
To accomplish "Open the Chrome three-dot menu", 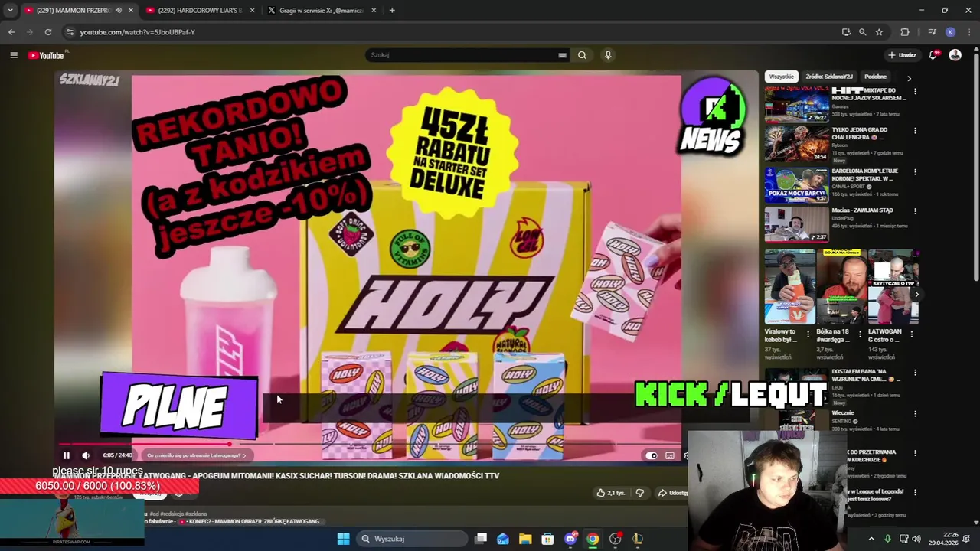I will point(969,32).
